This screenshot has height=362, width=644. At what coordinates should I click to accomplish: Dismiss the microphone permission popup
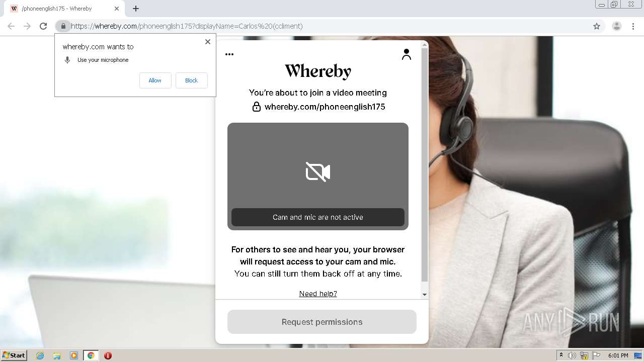(x=208, y=42)
